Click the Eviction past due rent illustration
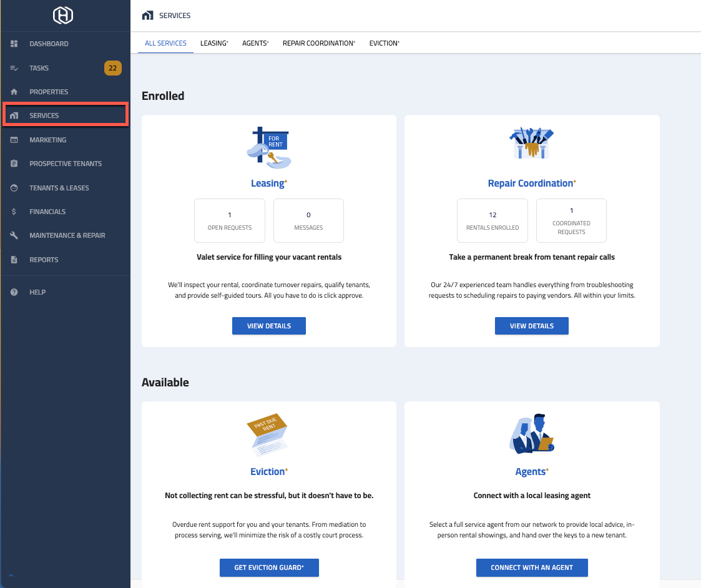The image size is (701, 588). 268,434
